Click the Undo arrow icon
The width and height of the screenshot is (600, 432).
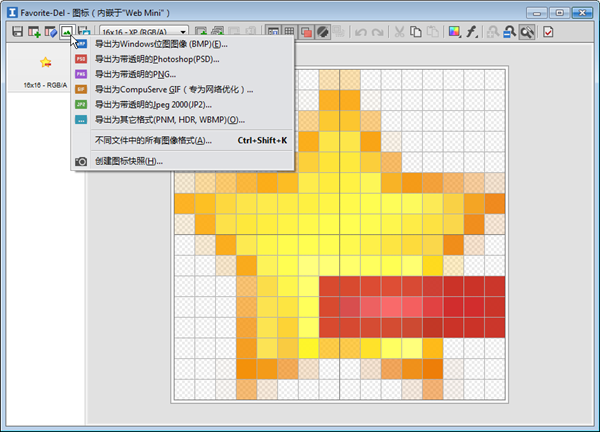[360, 32]
